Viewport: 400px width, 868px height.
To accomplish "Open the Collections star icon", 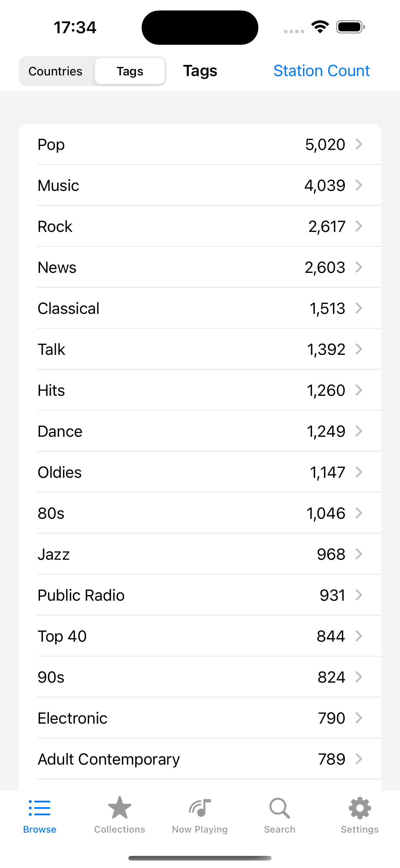I will pyautogui.click(x=119, y=808).
